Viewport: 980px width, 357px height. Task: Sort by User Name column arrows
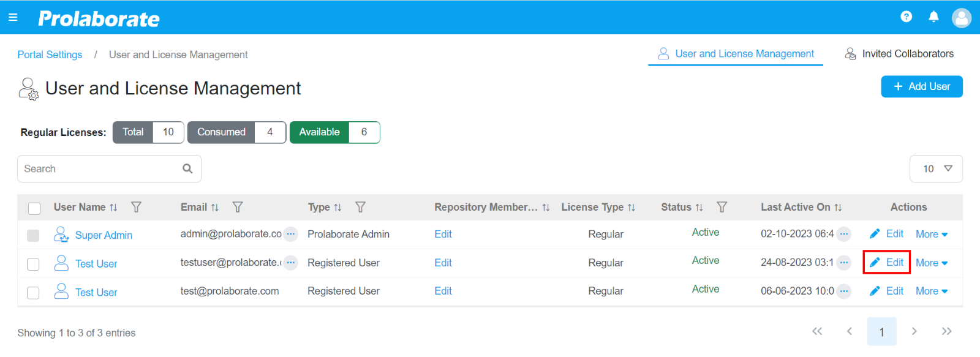[113, 208]
